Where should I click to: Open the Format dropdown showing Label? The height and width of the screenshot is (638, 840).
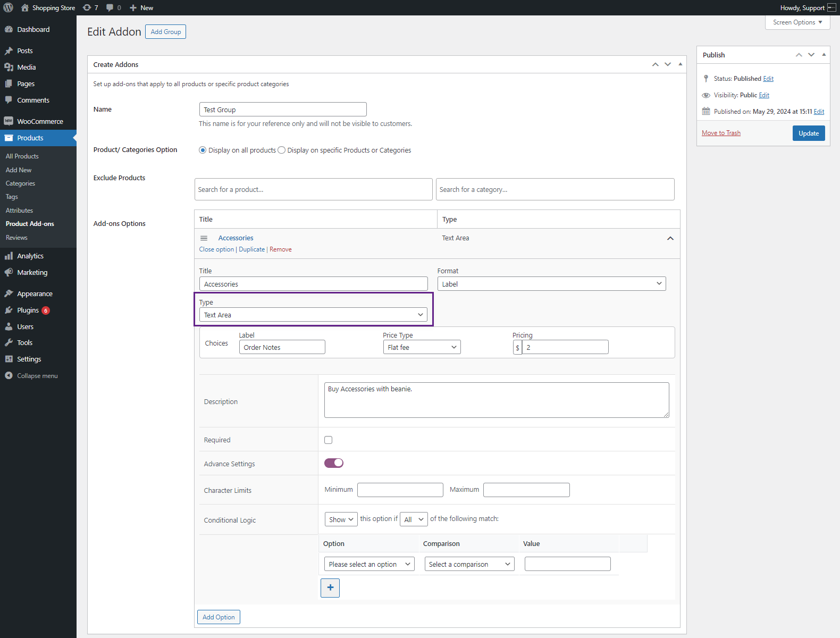[551, 284]
